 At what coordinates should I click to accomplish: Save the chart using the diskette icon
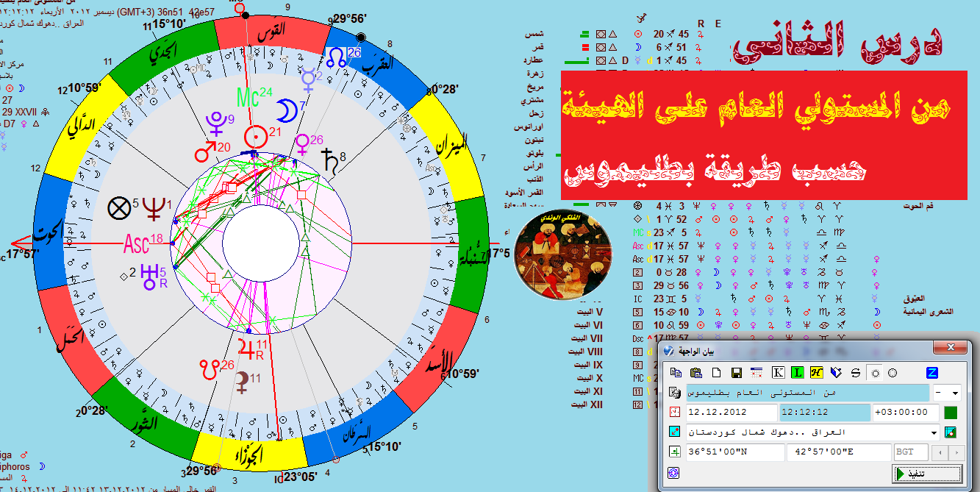point(737,373)
